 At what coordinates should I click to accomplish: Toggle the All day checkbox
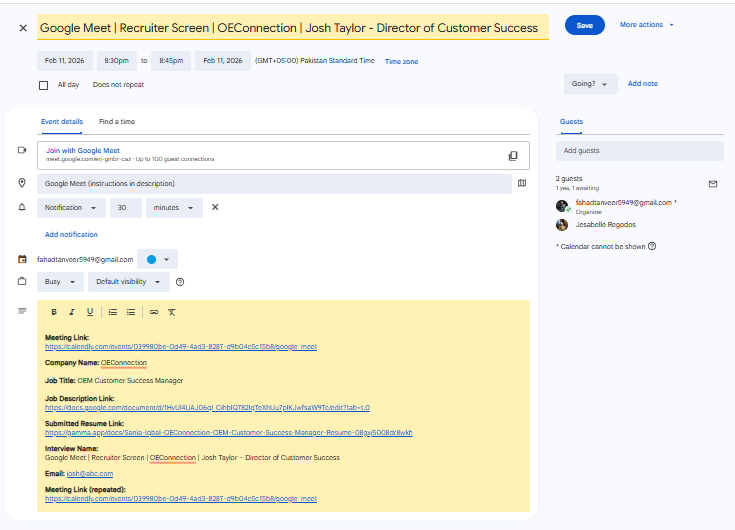coord(44,85)
